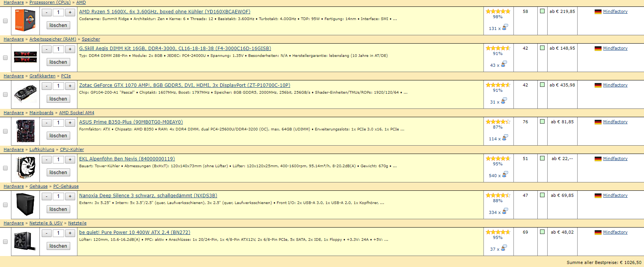644x267 pixels.
Task: Increase quantity of AMD Ryzen 5 with plus
Action: (x=70, y=13)
